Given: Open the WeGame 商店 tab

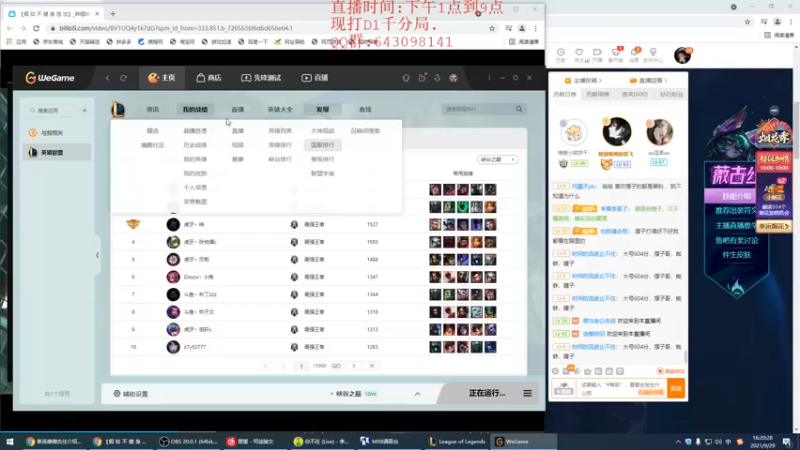Looking at the screenshot, I should click(209, 78).
